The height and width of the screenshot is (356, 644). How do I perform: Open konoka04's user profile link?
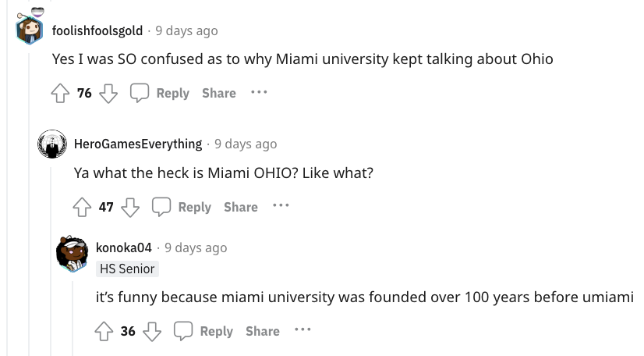123,247
